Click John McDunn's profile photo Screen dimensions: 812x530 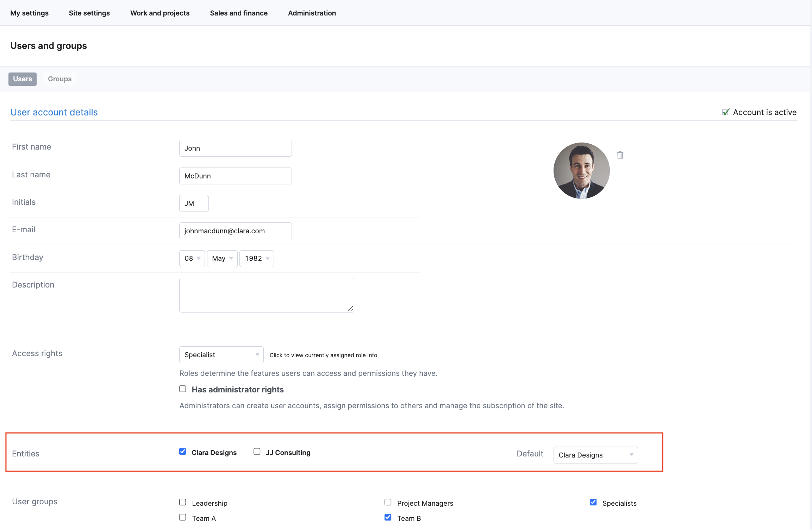coord(581,171)
